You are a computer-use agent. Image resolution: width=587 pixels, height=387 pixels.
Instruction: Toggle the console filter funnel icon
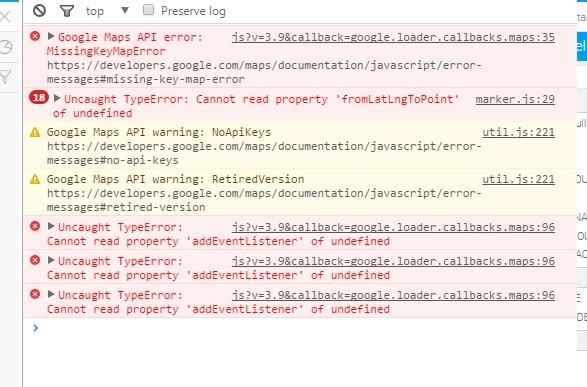tap(67, 11)
